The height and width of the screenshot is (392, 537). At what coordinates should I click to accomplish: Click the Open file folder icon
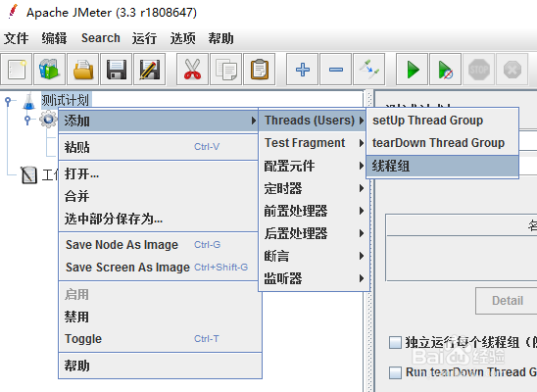tap(83, 70)
